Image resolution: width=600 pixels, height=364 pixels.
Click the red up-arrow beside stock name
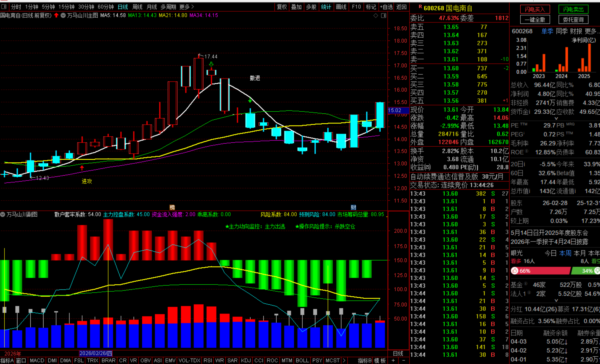(56, 15)
